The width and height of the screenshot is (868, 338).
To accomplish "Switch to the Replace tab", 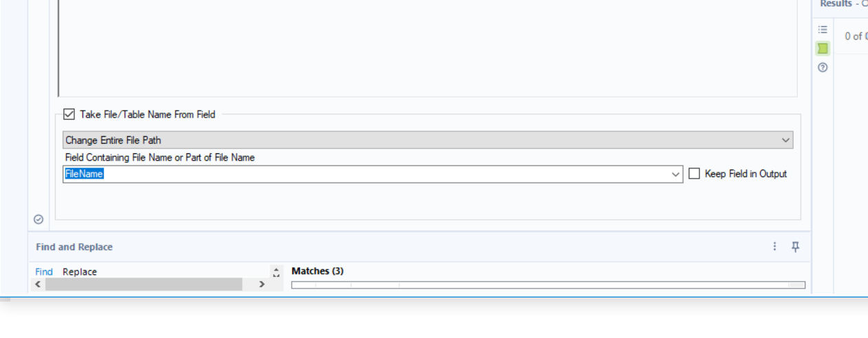I will point(80,272).
